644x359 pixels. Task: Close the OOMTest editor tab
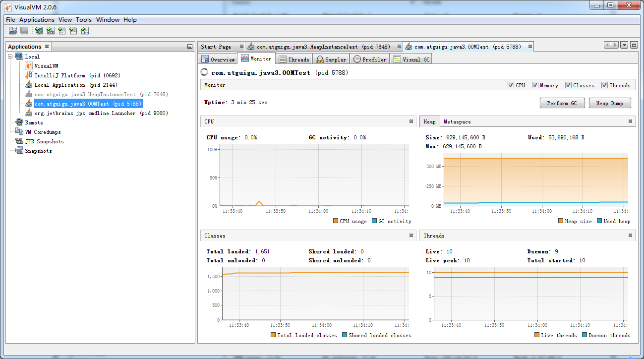click(530, 47)
